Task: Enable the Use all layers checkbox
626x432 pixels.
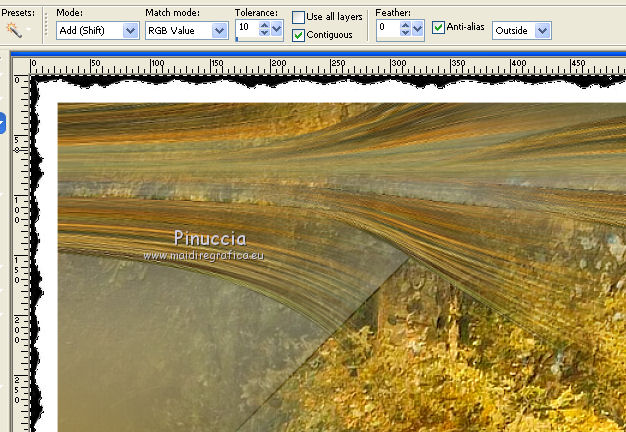Action: click(x=298, y=17)
